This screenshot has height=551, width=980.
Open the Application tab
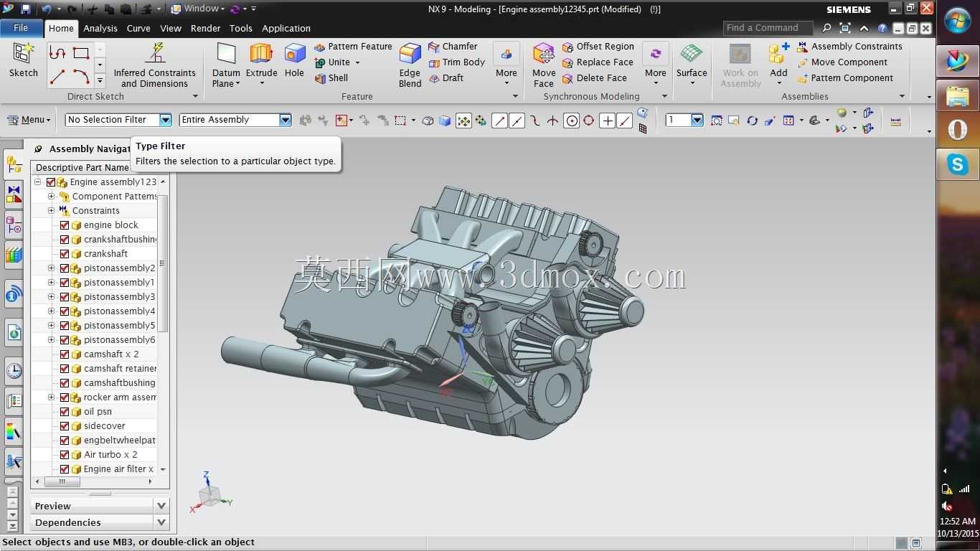coord(286,29)
